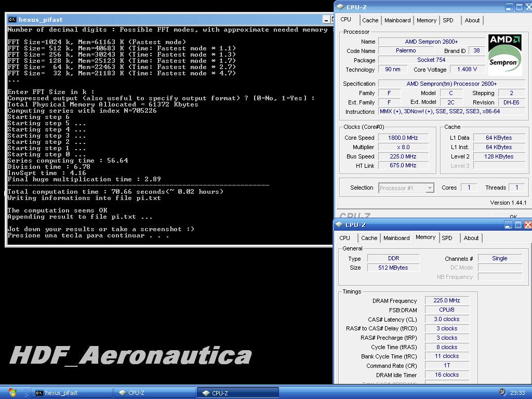This screenshot has width=532, height=399.
Task: Click the Instructions field listing MMX, SSE
Action: (x=451, y=112)
